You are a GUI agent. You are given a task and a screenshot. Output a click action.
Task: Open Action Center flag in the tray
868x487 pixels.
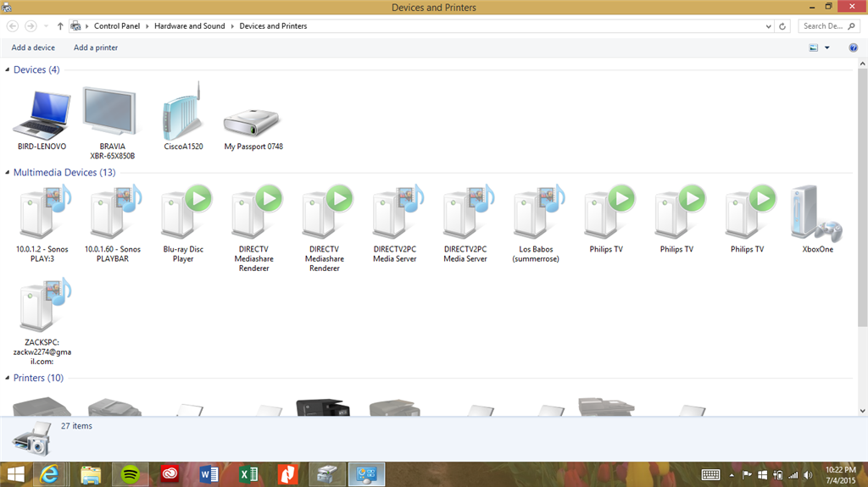(747, 475)
